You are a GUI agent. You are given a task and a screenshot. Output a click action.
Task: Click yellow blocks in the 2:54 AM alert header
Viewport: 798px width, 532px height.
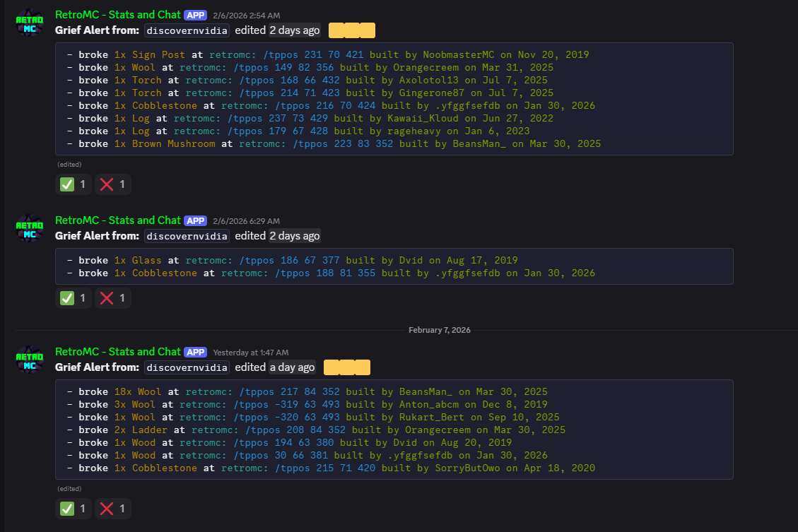(x=351, y=30)
